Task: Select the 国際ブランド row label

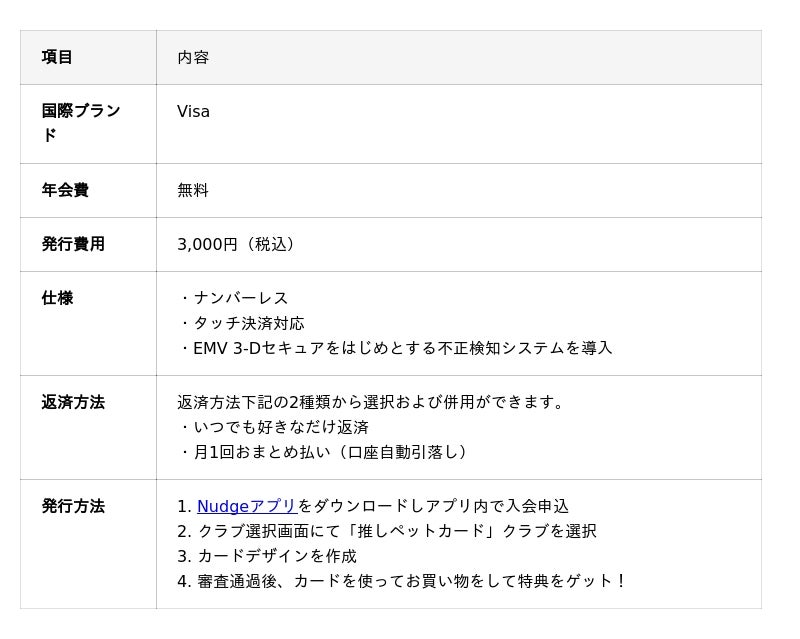Action: point(81,123)
